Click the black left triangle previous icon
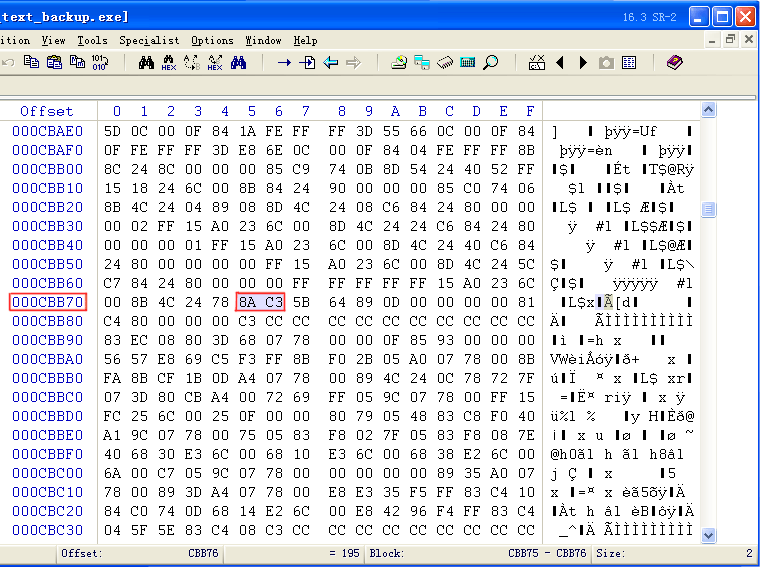The height and width of the screenshot is (567, 760). pos(560,63)
